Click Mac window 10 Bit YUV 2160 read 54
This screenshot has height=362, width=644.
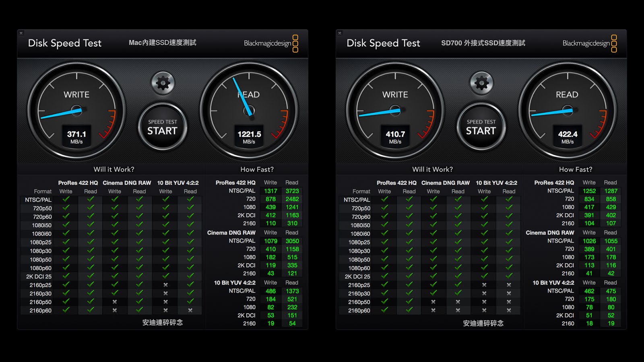pos(292,323)
